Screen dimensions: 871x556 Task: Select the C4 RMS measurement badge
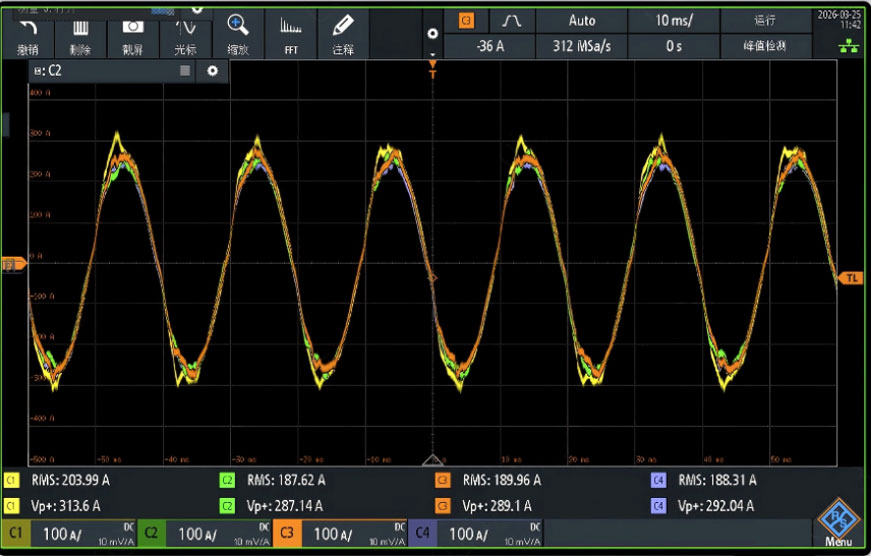tap(658, 480)
